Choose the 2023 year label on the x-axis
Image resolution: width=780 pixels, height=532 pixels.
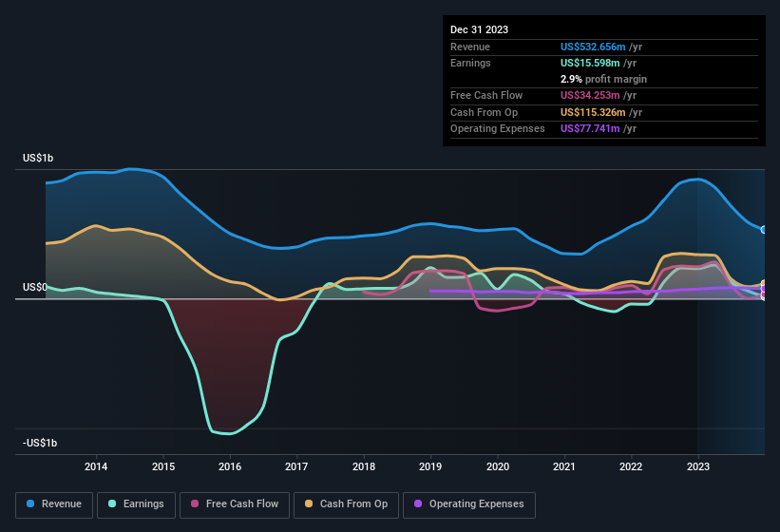pos(698,466)
